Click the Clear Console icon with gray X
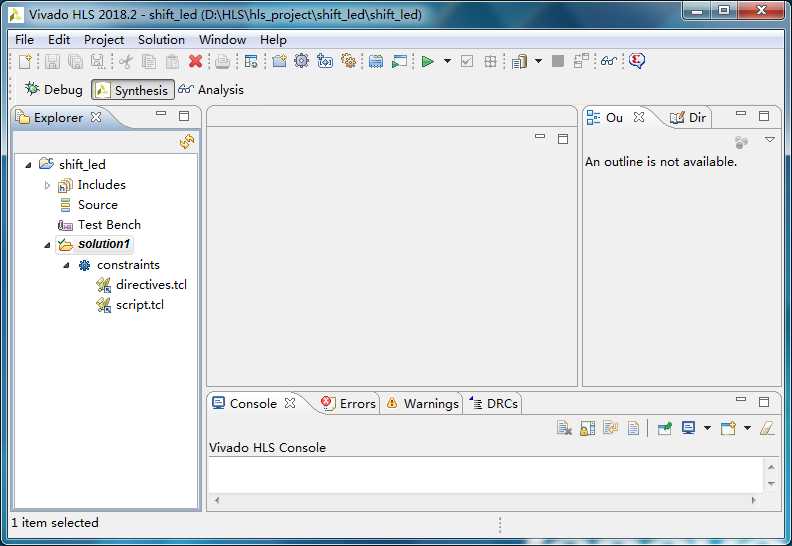 [x=564, y=428]
